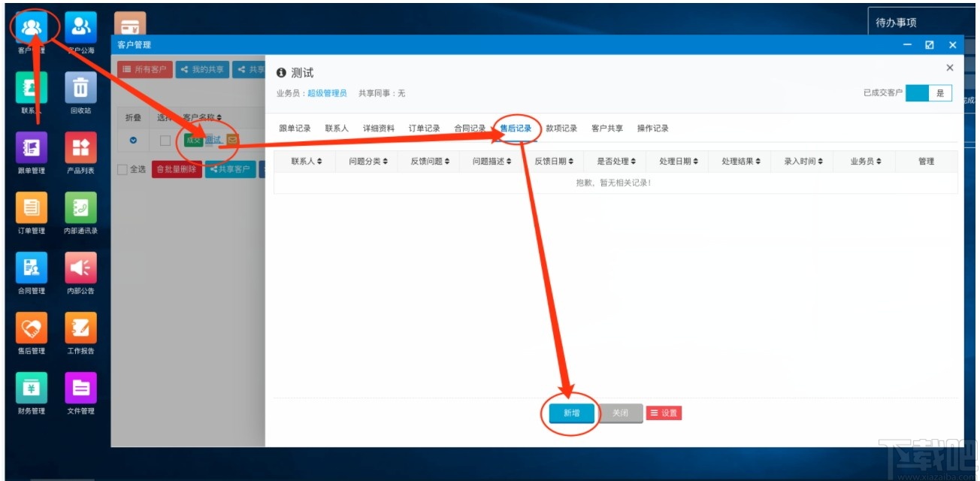Click the 新增 add button

572,412
